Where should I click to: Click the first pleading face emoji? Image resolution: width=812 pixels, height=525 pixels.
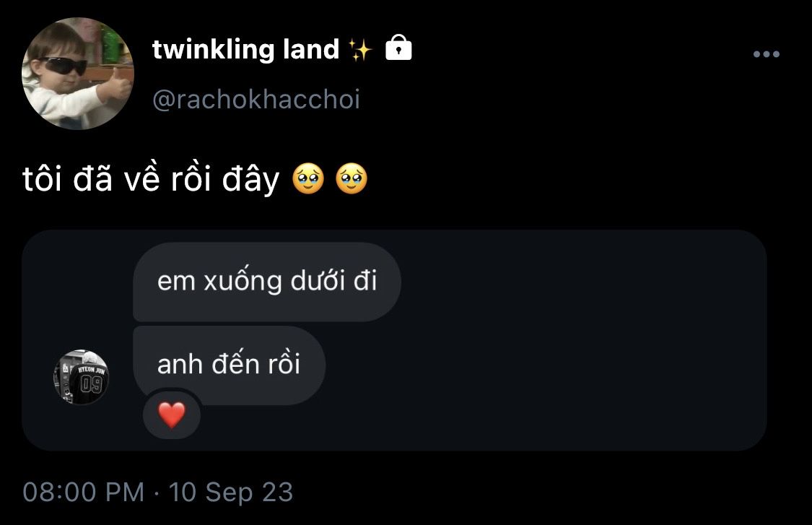[308, 179]
